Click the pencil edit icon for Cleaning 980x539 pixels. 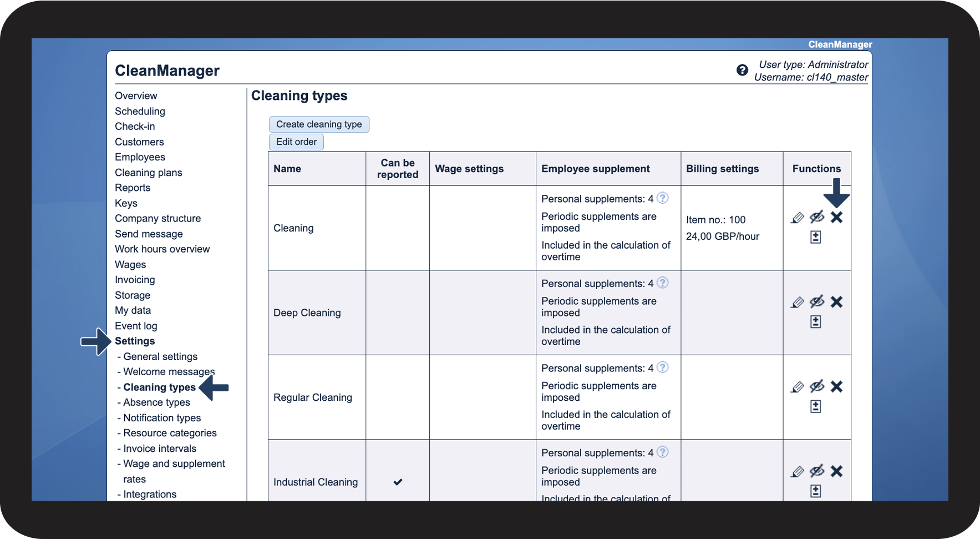(x=797, y=218)
